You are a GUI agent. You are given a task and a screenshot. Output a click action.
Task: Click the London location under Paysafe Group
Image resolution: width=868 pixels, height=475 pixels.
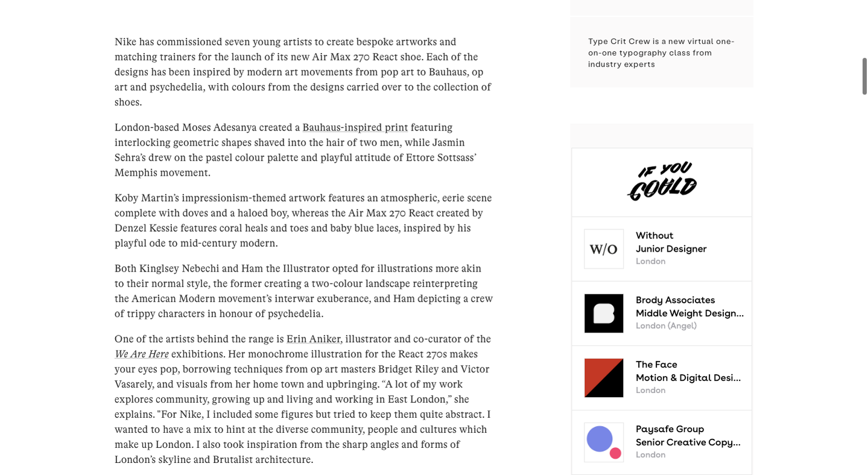click(x=650, y=455)
